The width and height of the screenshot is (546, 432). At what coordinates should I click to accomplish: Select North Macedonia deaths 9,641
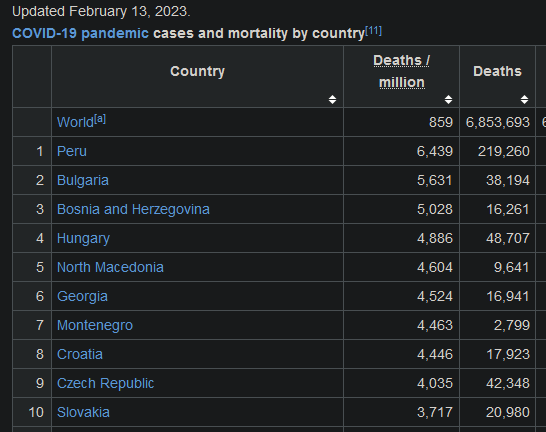pos(512,267)
